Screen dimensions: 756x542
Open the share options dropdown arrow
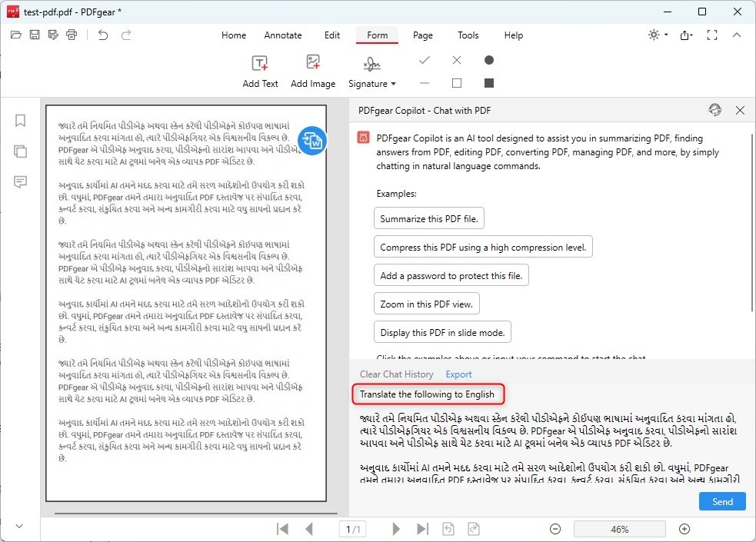coord(693,35)
